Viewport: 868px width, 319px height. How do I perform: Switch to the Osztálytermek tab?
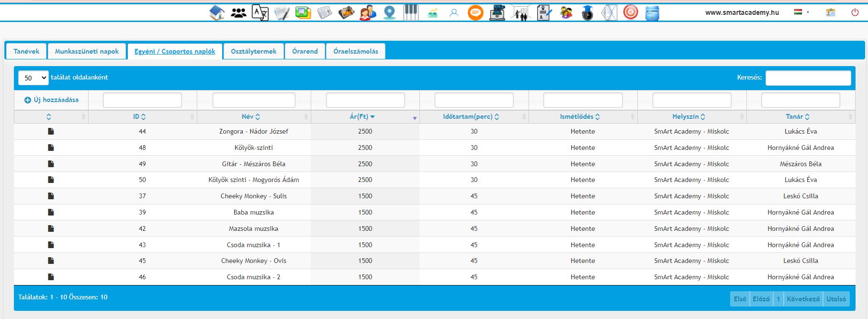click(253, 51)
